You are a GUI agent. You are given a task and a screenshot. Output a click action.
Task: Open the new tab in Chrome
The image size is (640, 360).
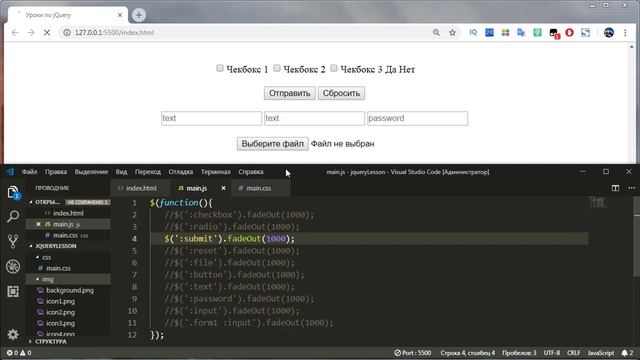tap(139, 15)
